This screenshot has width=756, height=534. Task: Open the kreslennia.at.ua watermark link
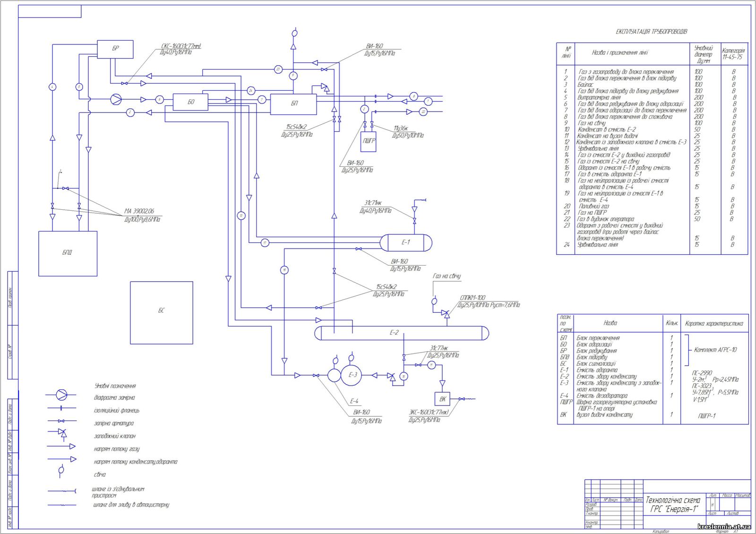tap(723, 527)
